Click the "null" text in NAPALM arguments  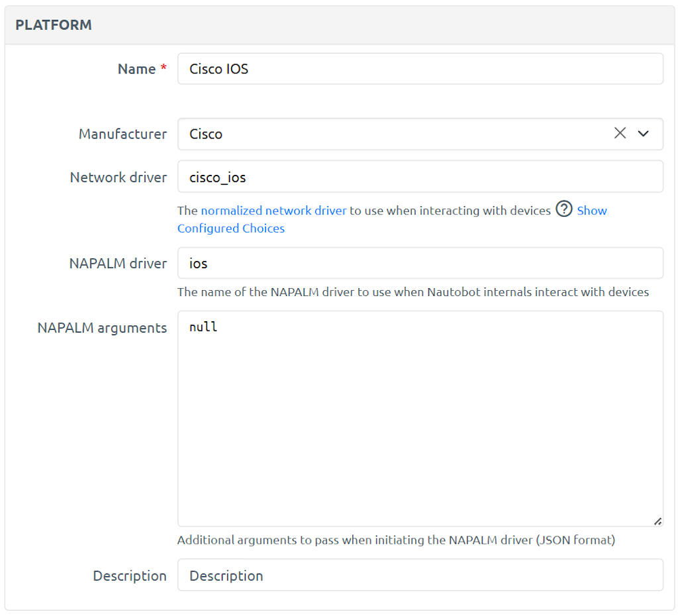tap(203, 327)
